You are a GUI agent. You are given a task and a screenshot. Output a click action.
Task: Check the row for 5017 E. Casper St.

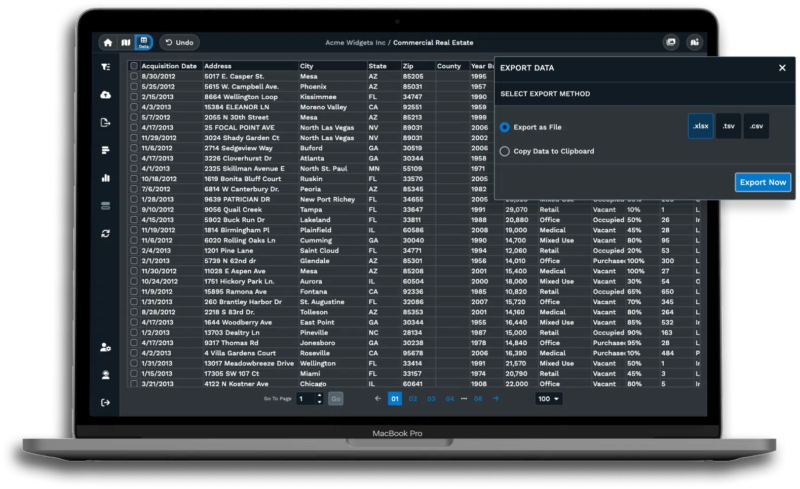(134, 76)
